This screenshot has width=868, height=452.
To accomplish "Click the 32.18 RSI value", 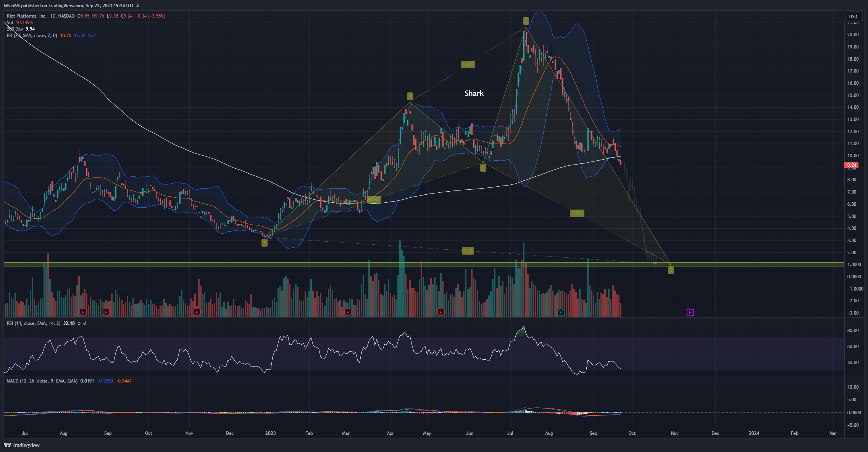I will pos(69,323).
